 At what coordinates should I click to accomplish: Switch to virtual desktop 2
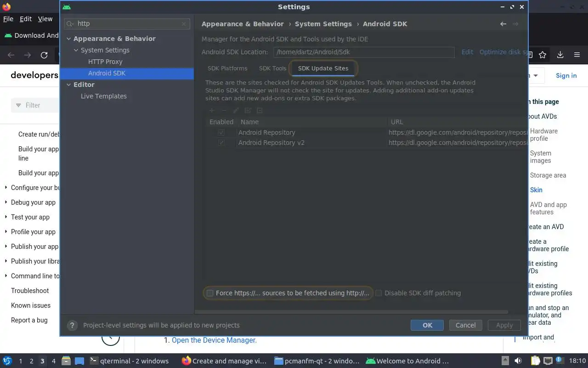click(x=31, y=361)
